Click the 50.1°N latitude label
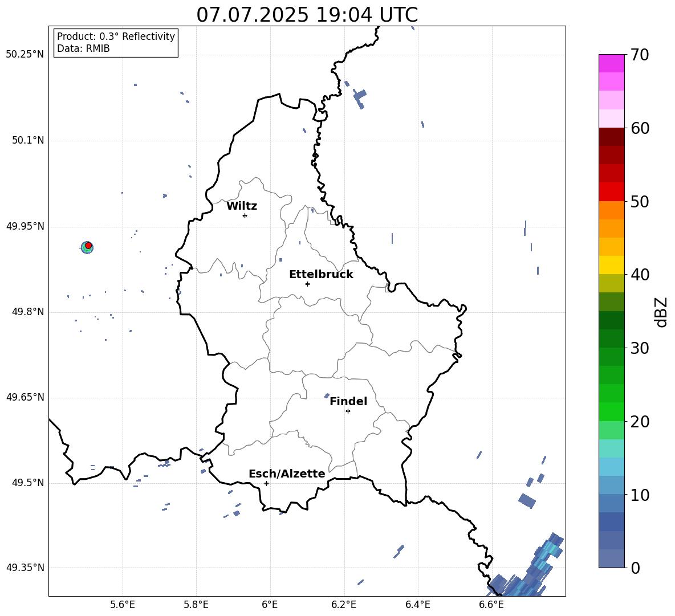 pyautogui.click(x=28, y=140)
